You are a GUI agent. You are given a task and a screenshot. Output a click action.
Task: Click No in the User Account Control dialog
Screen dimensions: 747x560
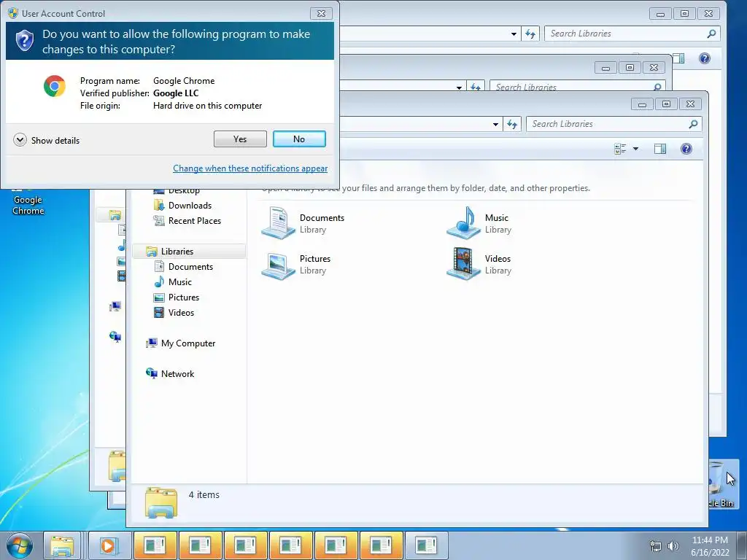[299, 139]
